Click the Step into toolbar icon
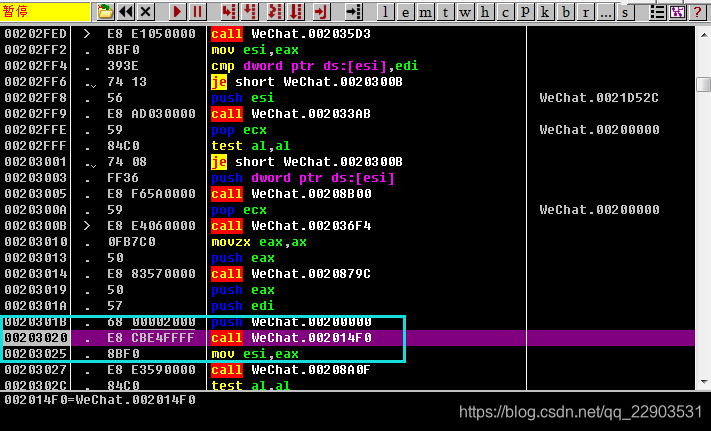The width and height of the screenshot is (711, 431). (229, 11)
